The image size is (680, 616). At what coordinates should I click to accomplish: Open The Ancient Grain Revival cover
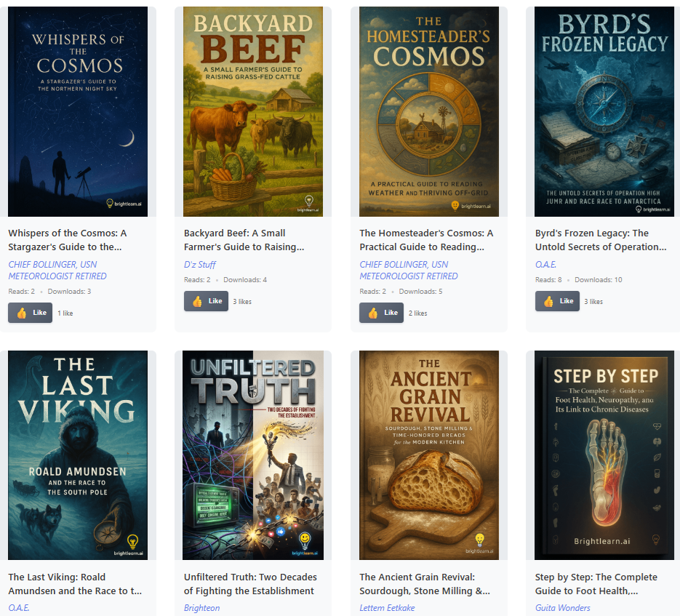tap(429, 455)
